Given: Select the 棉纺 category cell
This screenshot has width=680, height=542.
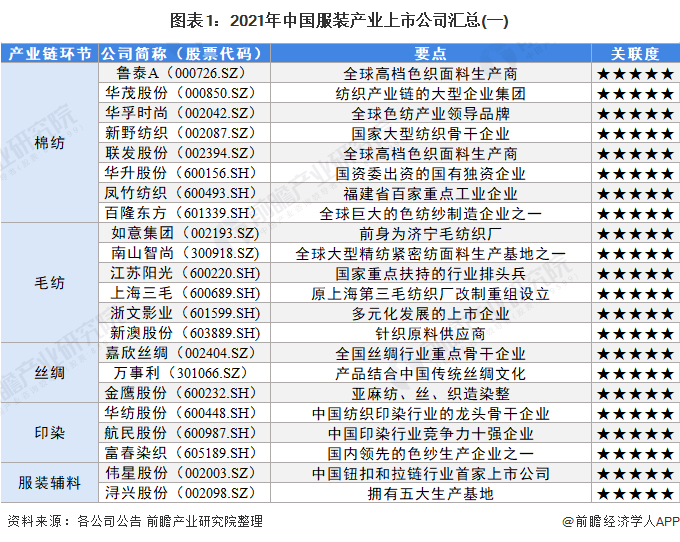Looking at the screenshot, I should [x=49, y=143].
